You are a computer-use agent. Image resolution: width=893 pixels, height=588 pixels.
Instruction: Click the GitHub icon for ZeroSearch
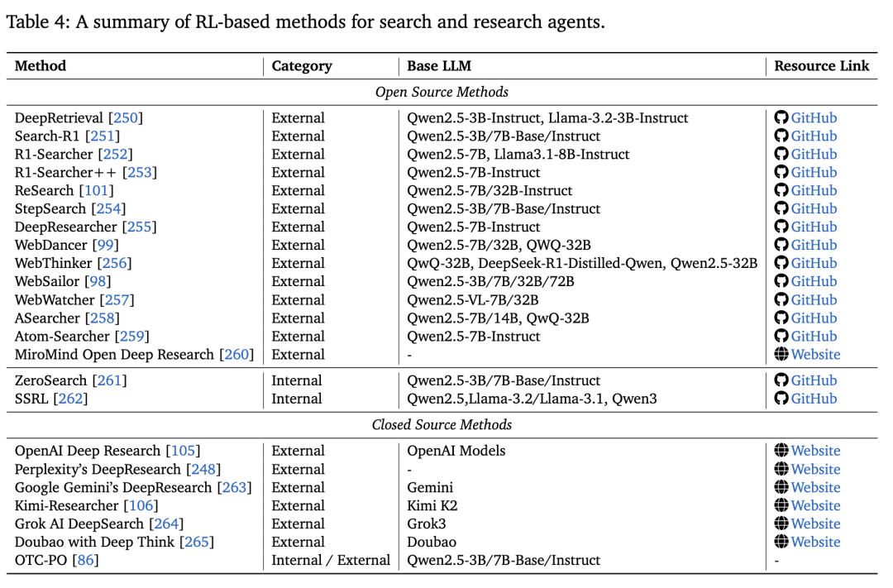tap(781, 381)
